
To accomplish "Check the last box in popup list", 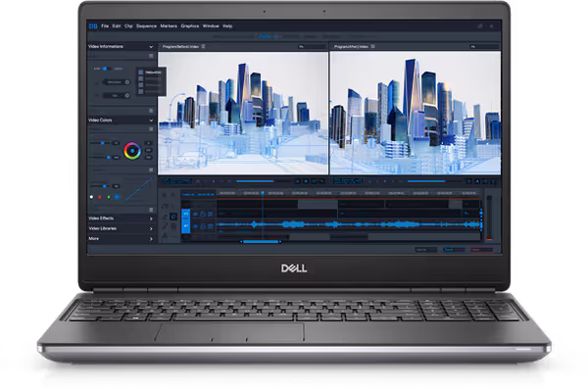I will (141, 91).
